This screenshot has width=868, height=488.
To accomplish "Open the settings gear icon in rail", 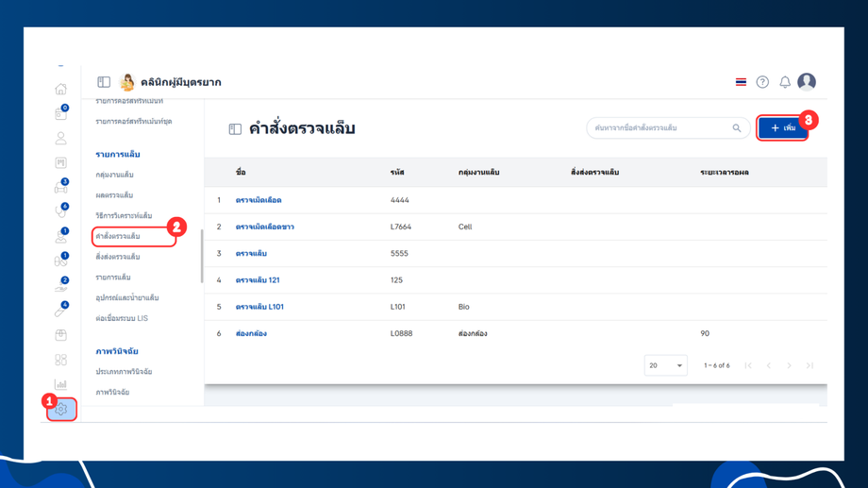I will point(61,410).
